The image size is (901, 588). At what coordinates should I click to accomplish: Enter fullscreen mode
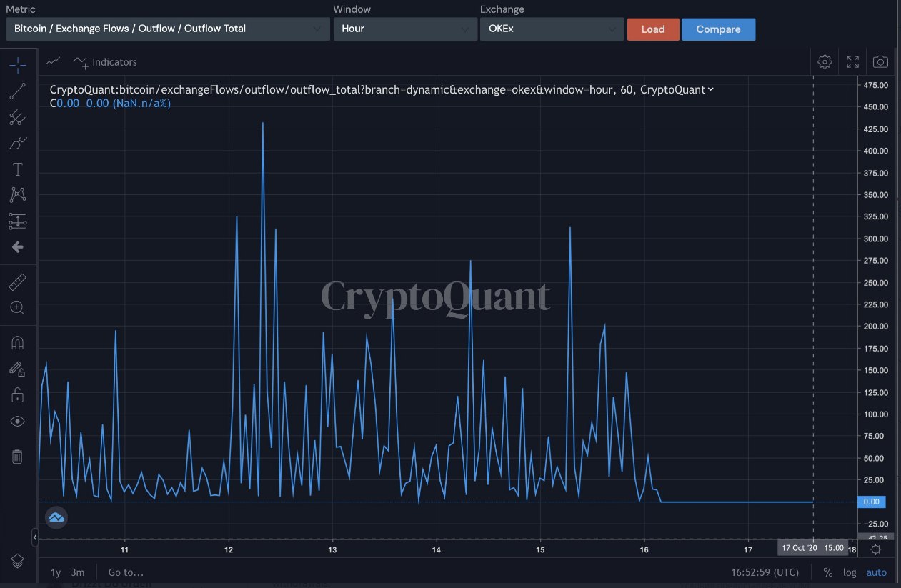pos(852,62)
